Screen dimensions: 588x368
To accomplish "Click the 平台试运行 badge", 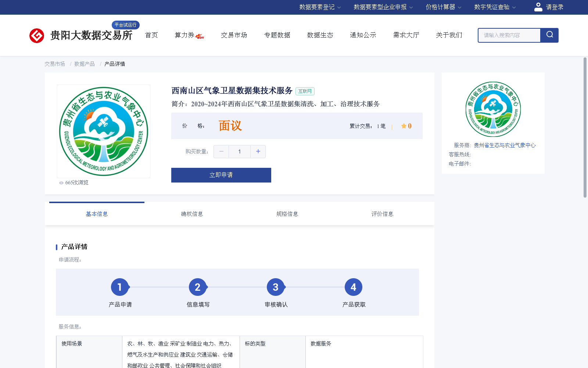I will [125, 25].
